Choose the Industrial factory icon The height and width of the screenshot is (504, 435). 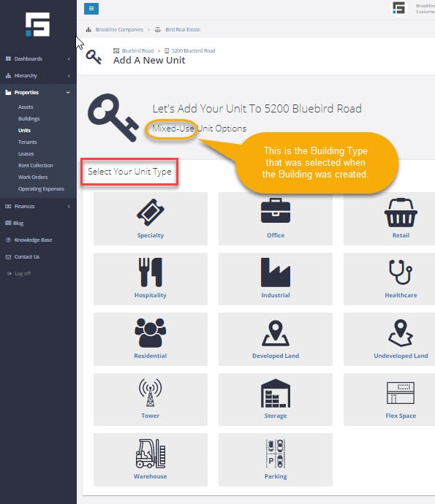(x=276, y=272)
